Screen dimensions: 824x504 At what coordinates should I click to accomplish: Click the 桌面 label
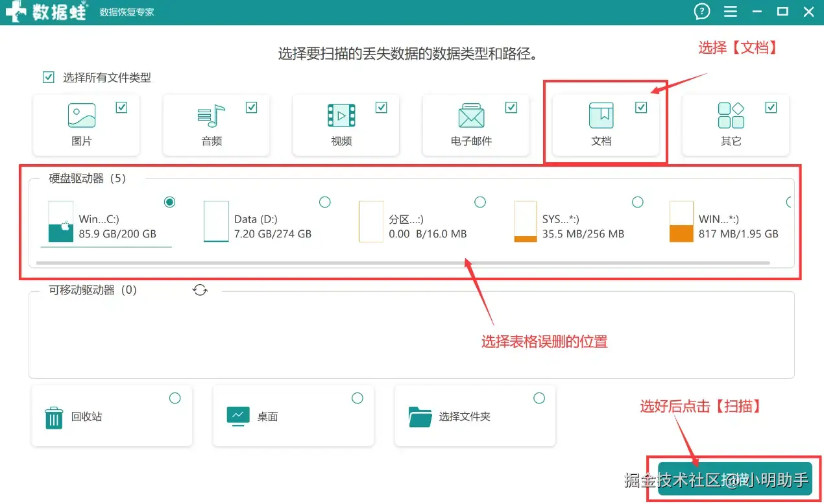pyautogui.click(x=267, y=416)
